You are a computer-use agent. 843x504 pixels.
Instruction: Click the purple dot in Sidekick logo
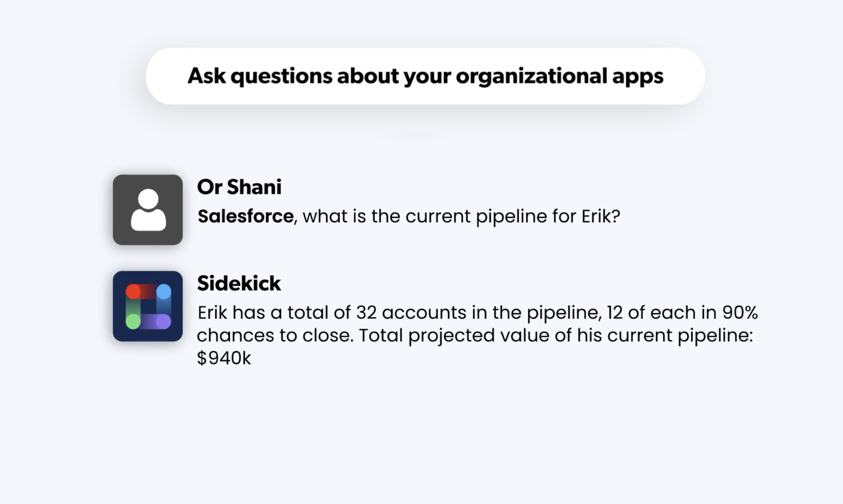164,321
